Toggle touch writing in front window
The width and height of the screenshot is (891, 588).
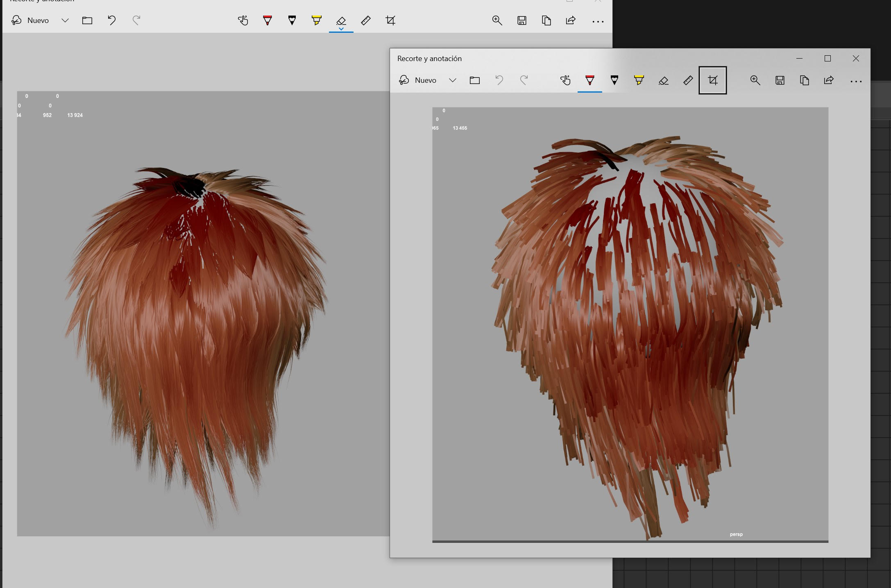pos(565,80)
